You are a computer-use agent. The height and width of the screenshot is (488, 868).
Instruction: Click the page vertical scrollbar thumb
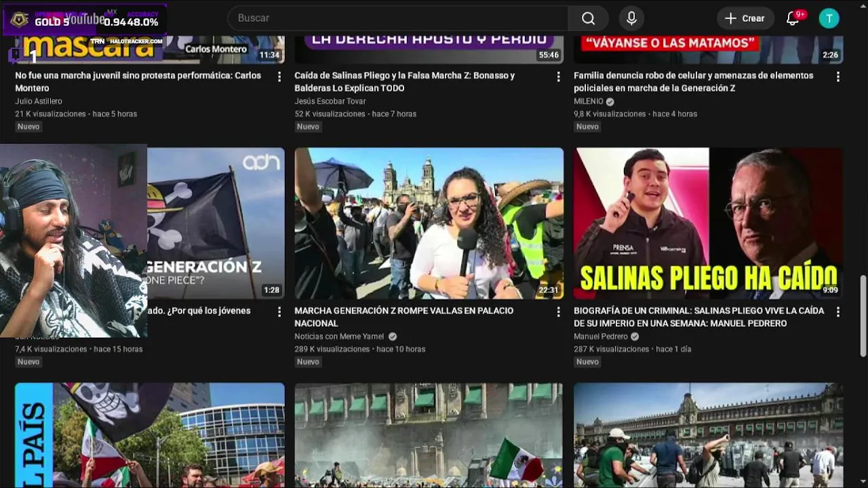[863, 316]
